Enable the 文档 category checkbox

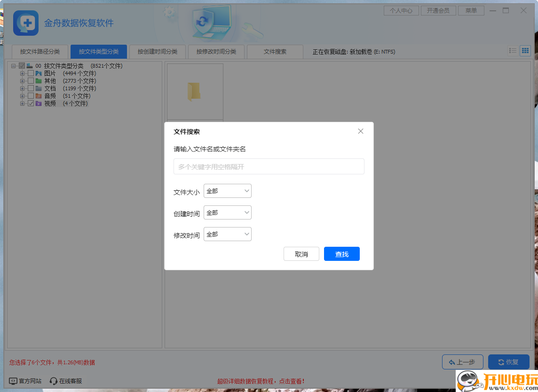[x=31, y=88]
